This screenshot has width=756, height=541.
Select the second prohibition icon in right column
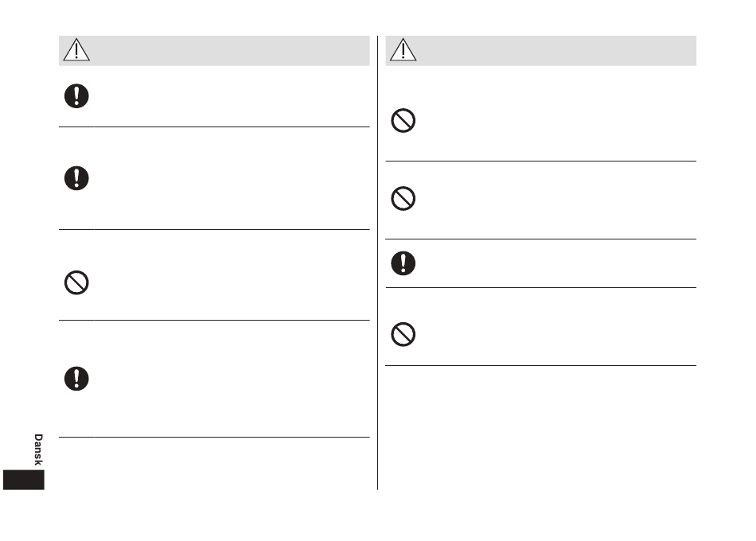point(403,199)
